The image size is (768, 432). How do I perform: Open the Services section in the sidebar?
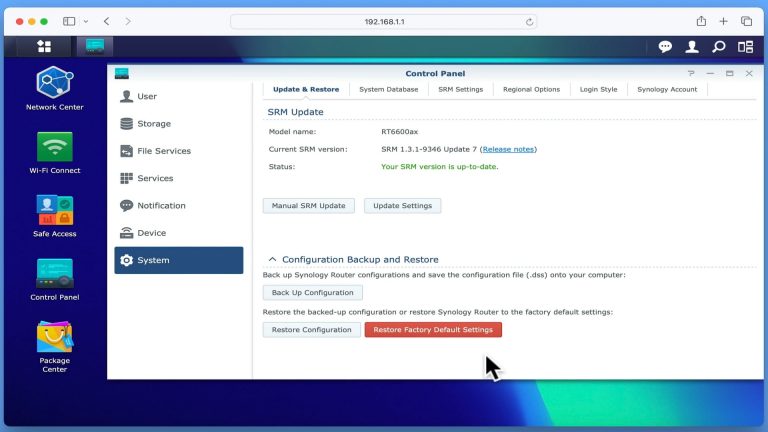pyautogui.click(x=179, y=178)
